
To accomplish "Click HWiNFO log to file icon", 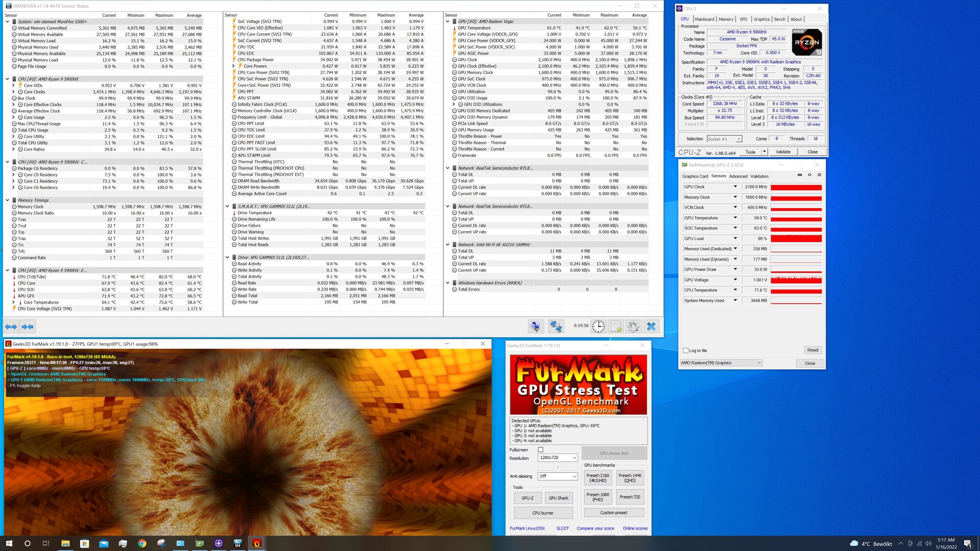I will (616, 327).
